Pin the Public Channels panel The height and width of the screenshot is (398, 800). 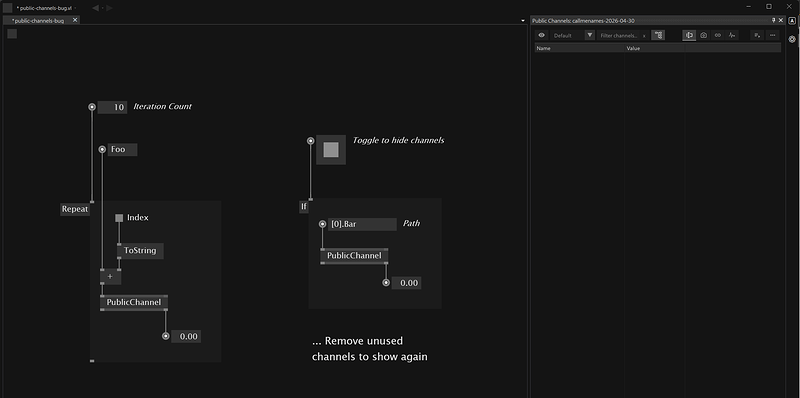point(773,20)
